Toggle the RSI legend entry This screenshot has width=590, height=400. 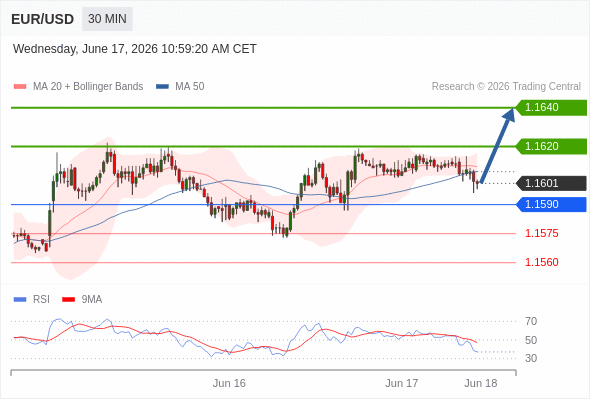coord(41,300)
